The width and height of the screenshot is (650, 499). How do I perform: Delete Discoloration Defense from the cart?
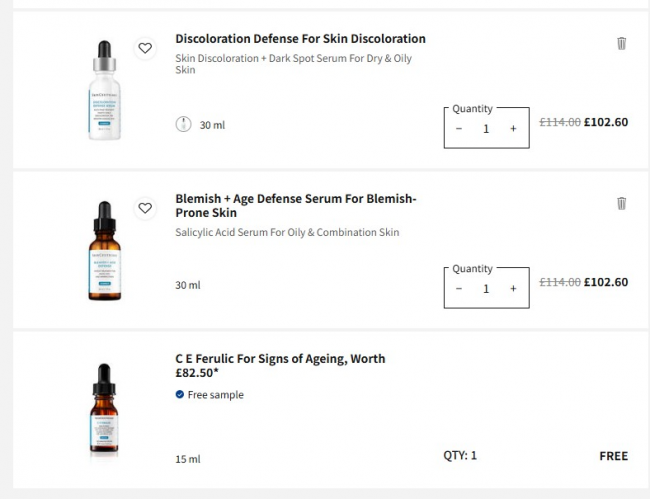tap(621, 44)
